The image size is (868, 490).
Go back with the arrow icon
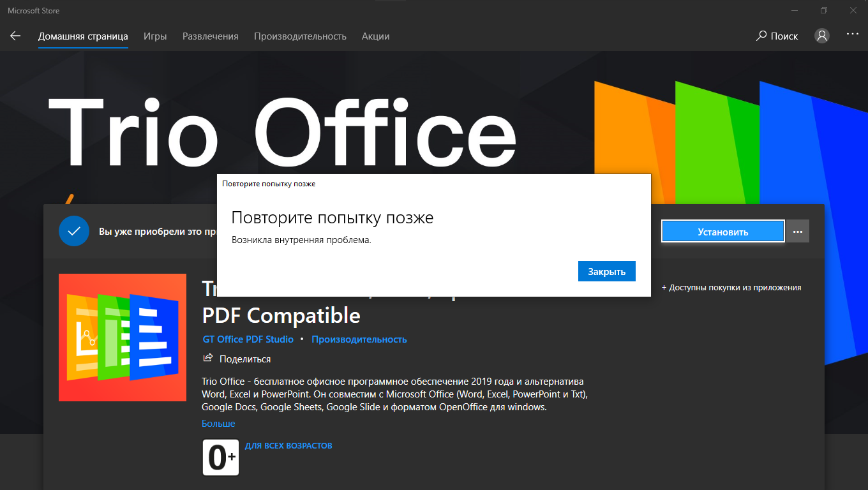[15, 36]
